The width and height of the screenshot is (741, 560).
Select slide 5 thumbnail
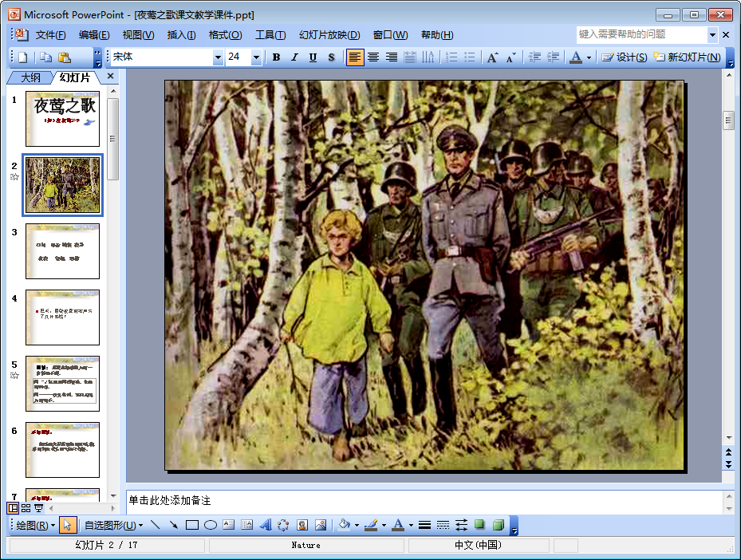[62, 383]
